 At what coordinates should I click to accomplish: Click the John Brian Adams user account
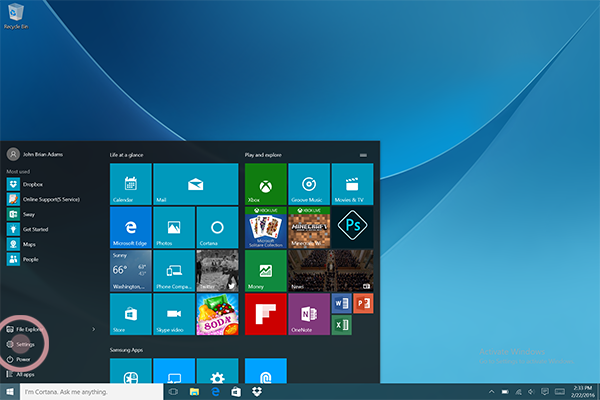point(34,154)
